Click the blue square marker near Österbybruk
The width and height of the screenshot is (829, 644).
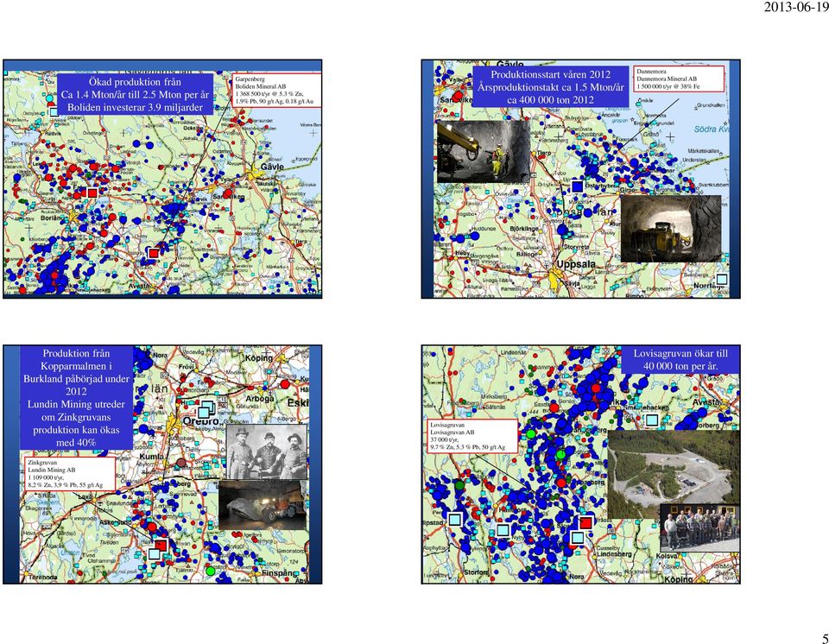578,186
